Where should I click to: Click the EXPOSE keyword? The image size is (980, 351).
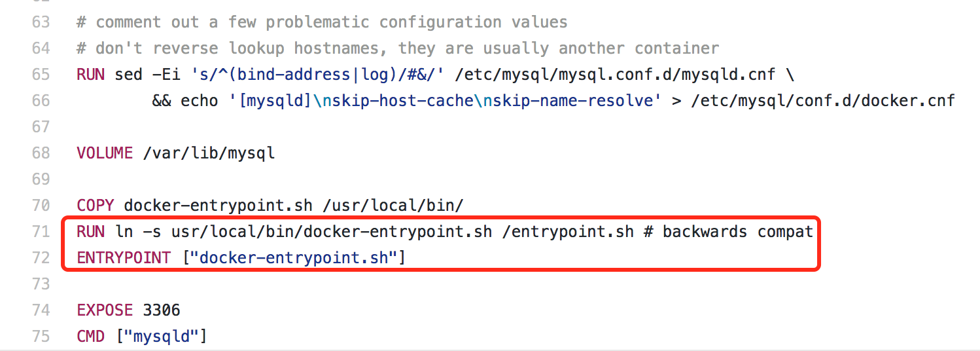pyautogui.click(x=105, y=310)
